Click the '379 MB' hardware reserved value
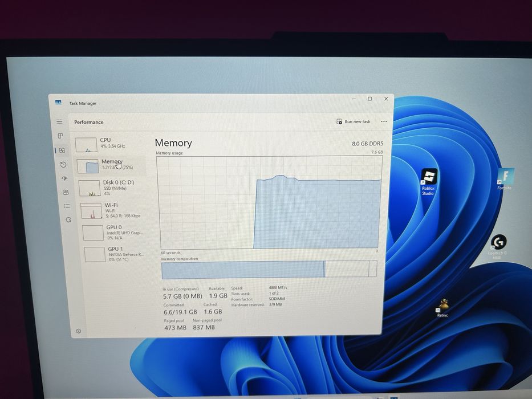The image size is (532, 399). tap(275, 304)
